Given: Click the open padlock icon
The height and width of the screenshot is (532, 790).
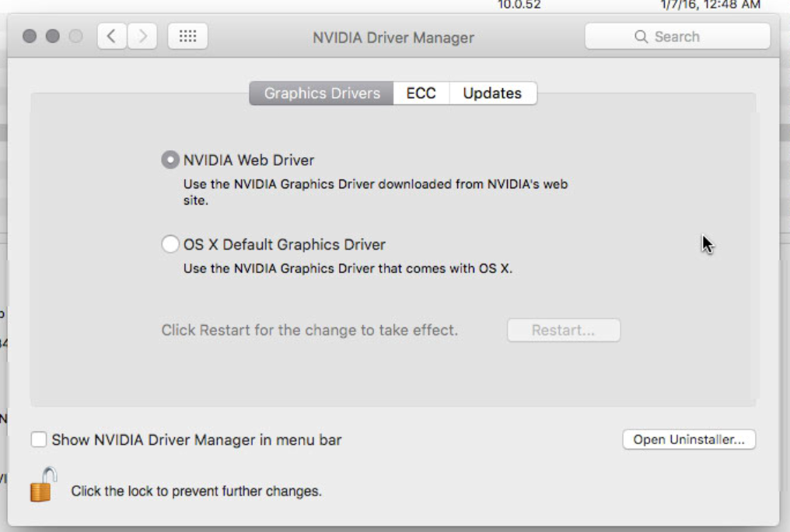Looking at the screenshot, I should coord(44,485).
